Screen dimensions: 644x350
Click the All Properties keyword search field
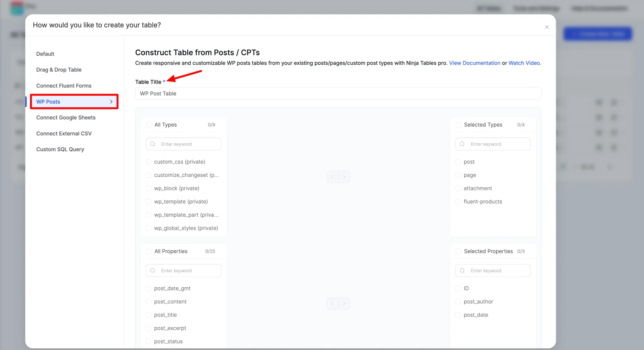click(184, 270)
